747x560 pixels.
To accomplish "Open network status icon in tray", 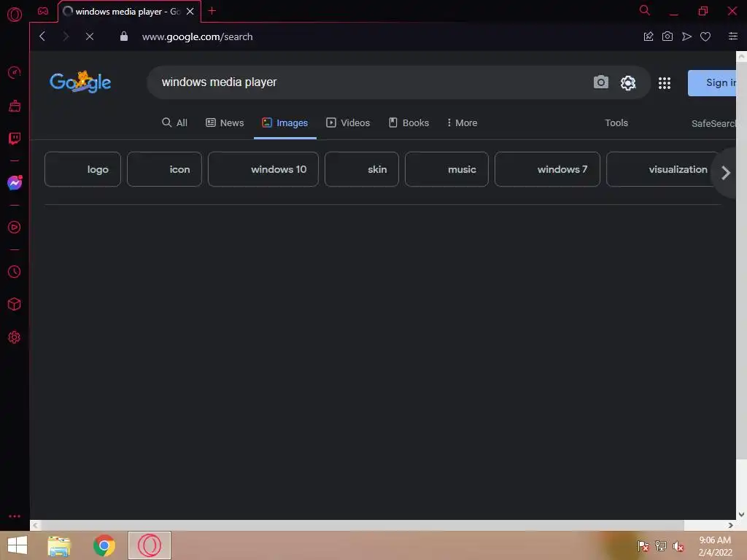I will tap(661, 545).
